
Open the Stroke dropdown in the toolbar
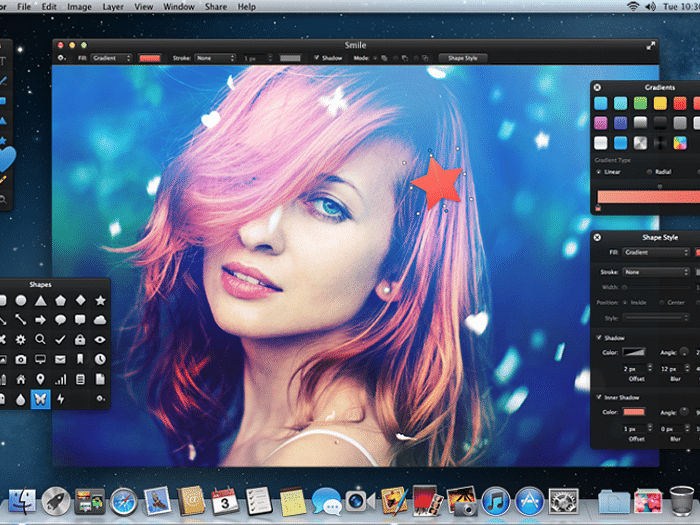[215, 58]
